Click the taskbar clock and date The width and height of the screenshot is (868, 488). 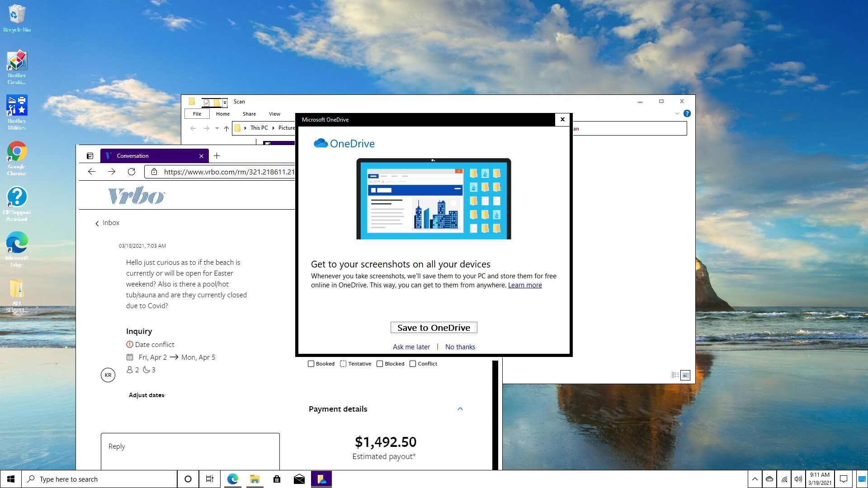point(820,479)
